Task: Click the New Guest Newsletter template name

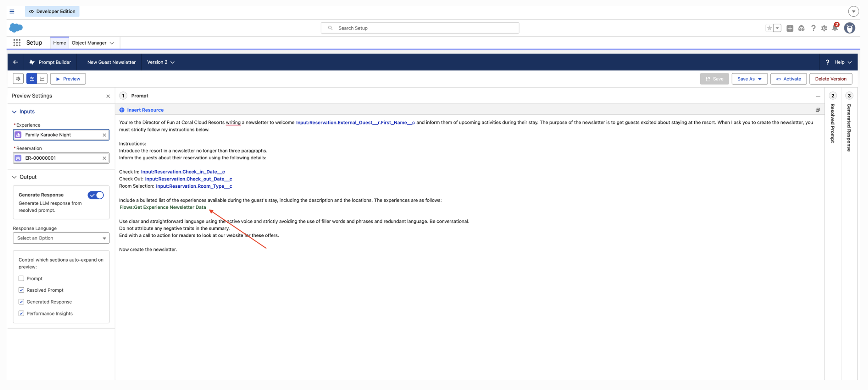Action: pyautogui.click(x=111, y=62)
